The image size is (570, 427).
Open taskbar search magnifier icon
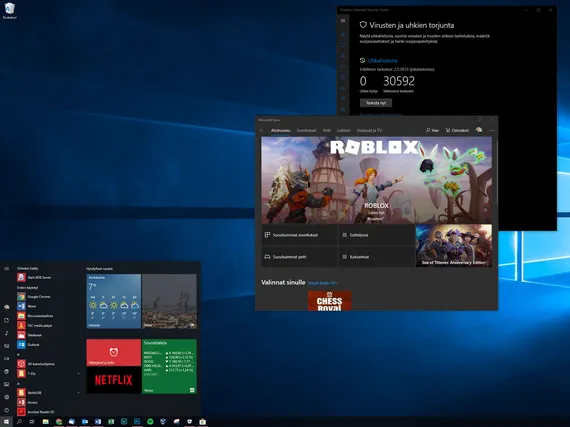(x=19, y=422)
